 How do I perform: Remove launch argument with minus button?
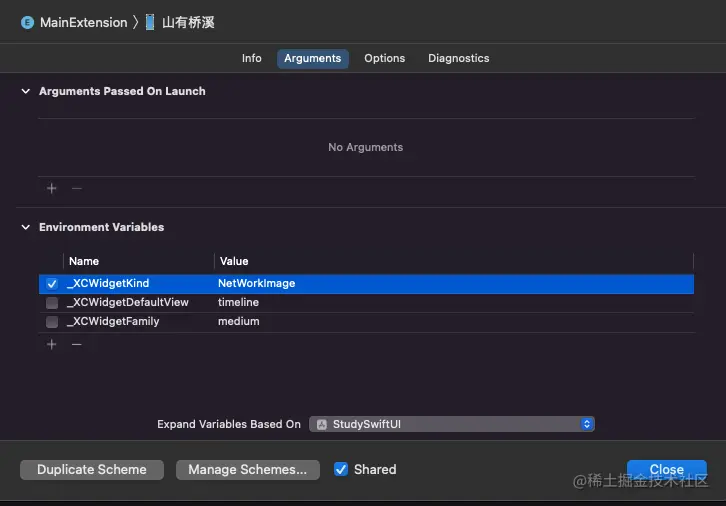[77, 188]
